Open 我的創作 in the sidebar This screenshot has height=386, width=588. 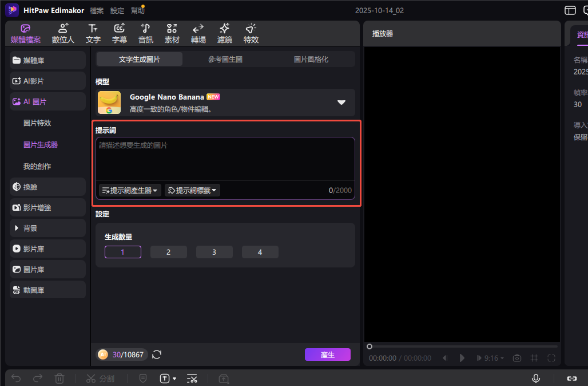(37, 166)
